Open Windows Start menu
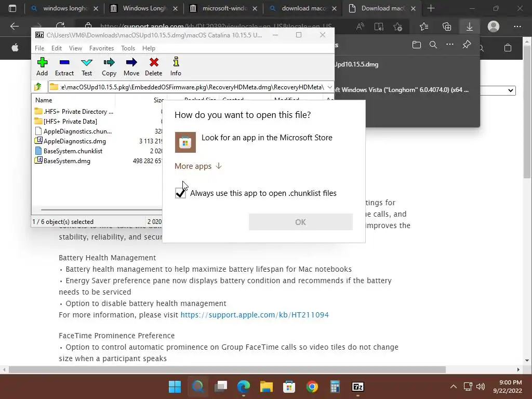 (175, 387)
